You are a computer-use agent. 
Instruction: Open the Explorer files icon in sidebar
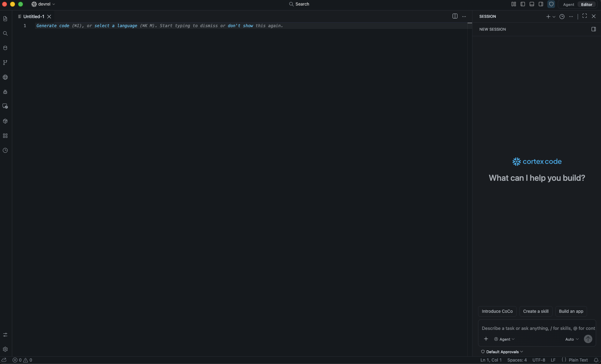(5, 19)
